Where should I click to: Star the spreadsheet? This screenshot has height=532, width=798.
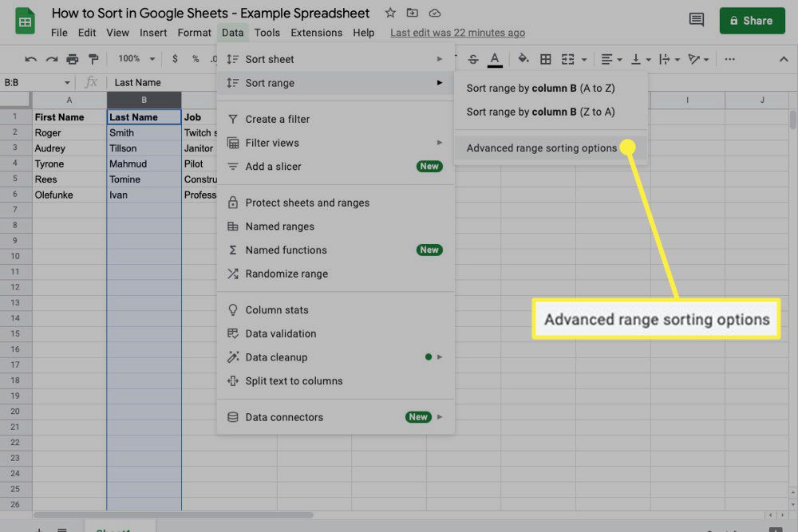390,13
